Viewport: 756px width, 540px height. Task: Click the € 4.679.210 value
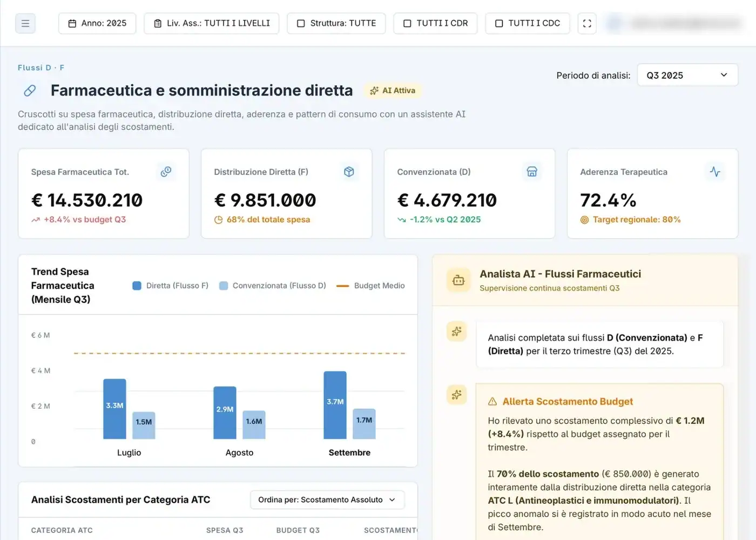447,200
